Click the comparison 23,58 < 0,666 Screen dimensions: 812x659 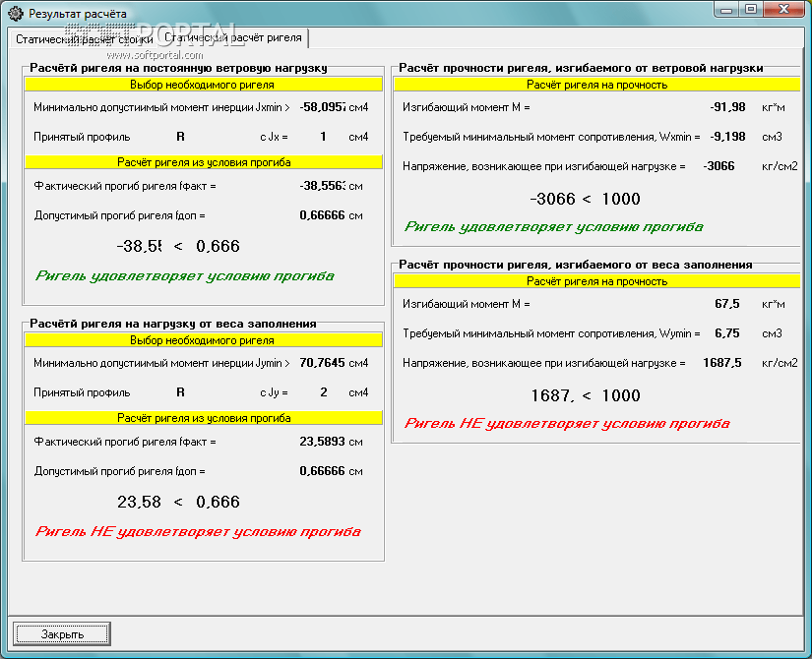tap(178, 502)
